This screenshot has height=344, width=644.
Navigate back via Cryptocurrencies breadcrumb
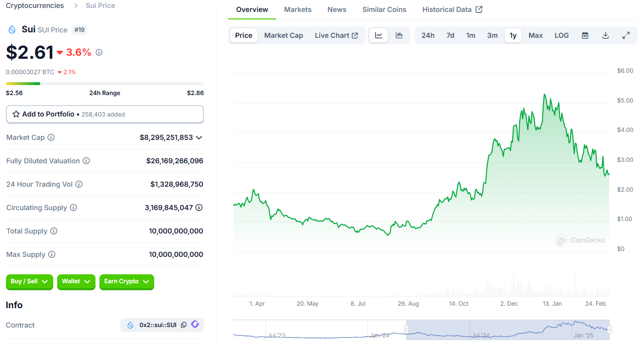(34, 5)
